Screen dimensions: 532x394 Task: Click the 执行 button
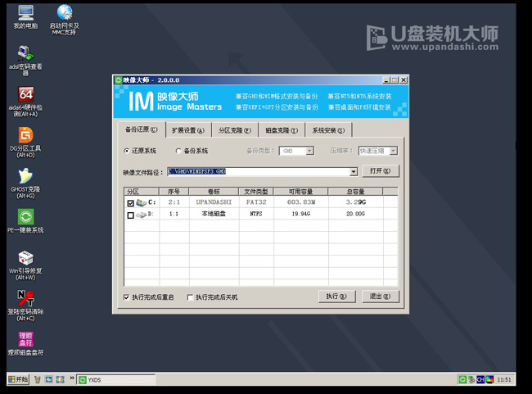click(x=336, y=297)
